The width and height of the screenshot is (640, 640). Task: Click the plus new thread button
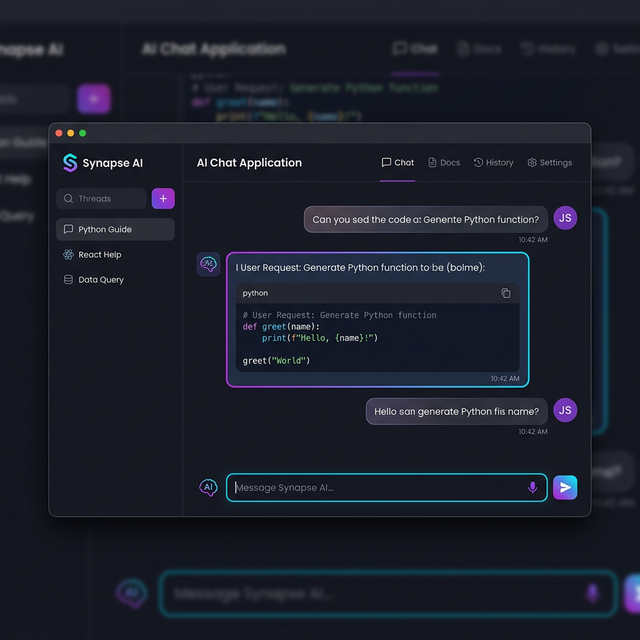[x=163, y=198]
